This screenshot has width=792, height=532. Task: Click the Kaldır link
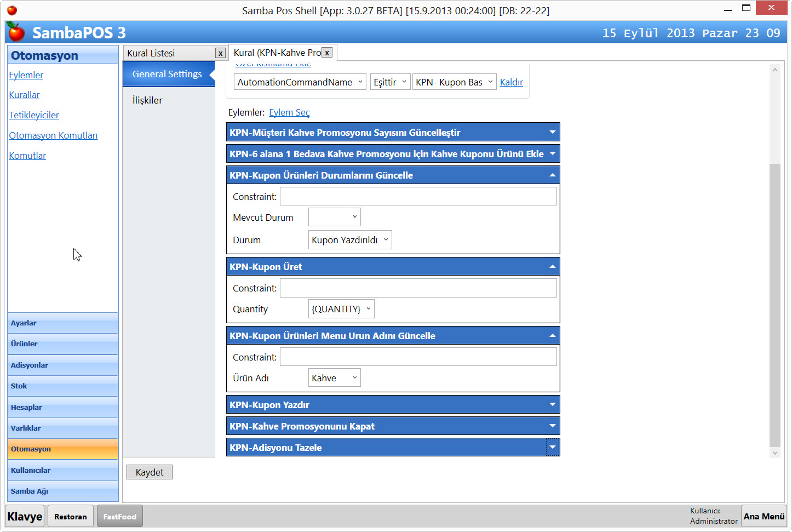click(x=511, y=82)
